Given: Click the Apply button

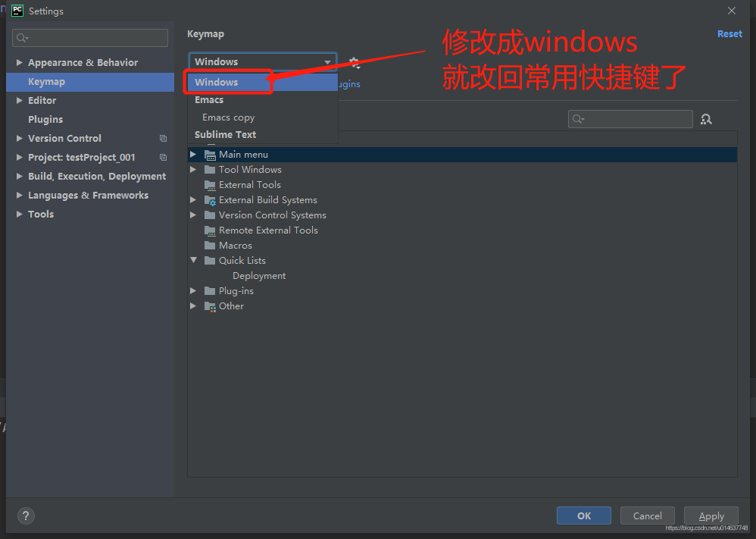Looking at the screenshot, I should point(711,515).
